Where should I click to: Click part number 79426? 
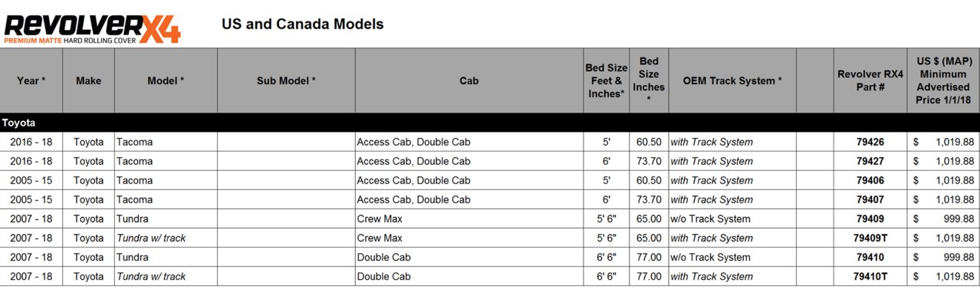pos(870,142)
